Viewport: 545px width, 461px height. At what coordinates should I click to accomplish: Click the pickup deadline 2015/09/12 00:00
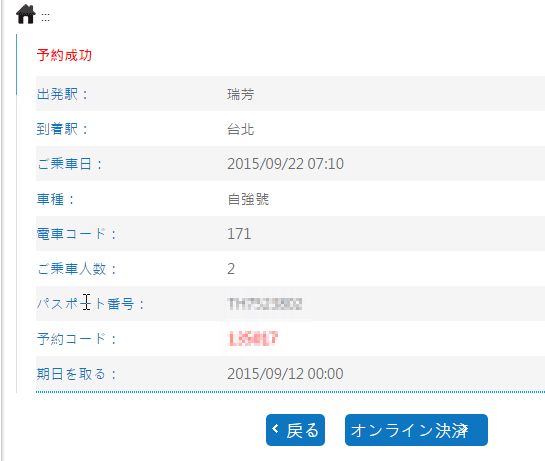pos(285,374)
